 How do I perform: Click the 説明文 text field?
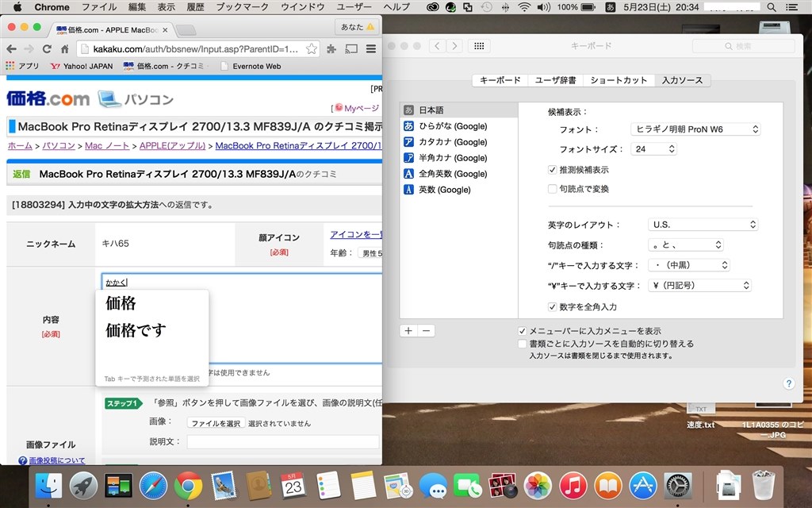283,442
